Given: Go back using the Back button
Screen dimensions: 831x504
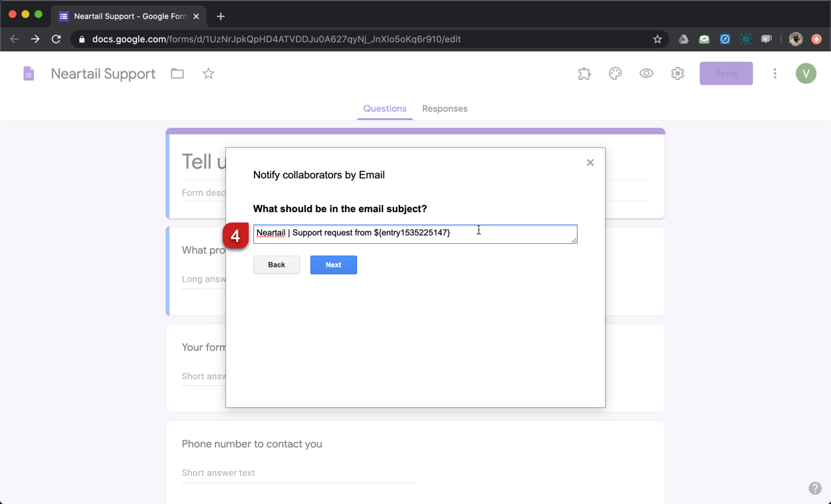Looking at the screenshot, I should (276, 265).
